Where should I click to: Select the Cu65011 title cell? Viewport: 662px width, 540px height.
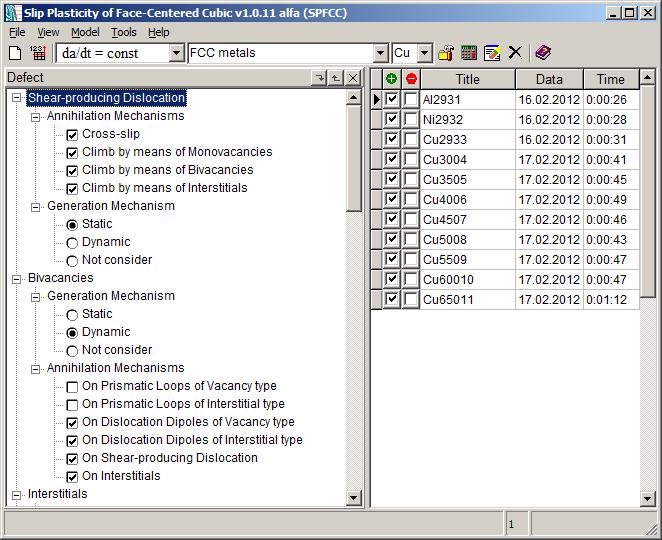[x=468, y=299]
